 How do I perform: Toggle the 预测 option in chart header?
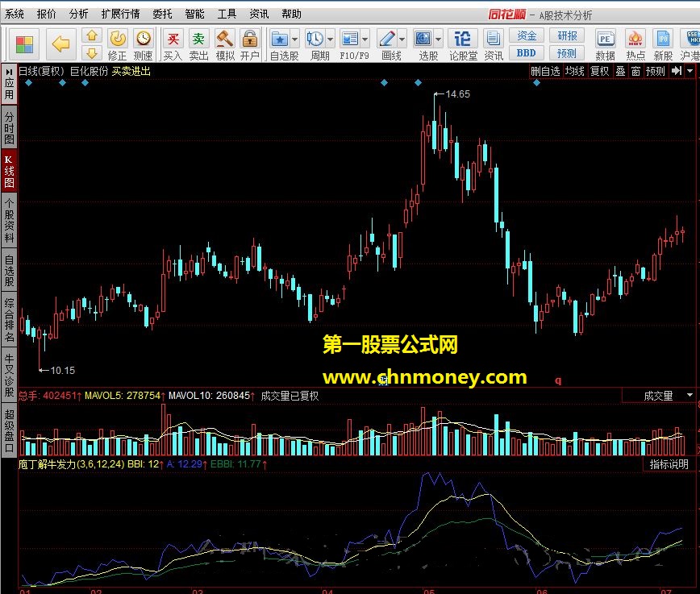656,71
